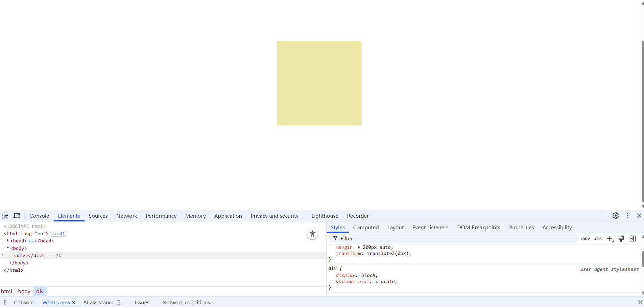Viewport: 644px width, 307px height.
Task: Click the new style rule plus icon
Action: pos(610,239)
